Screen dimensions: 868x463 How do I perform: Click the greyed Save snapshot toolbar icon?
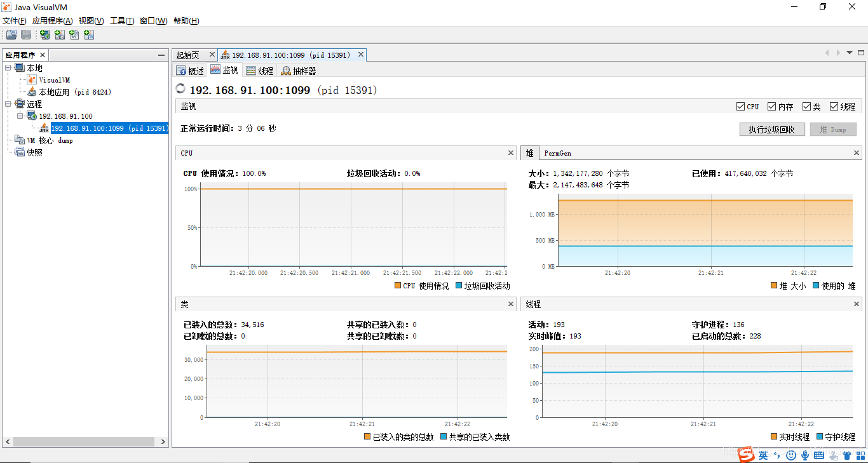pos(26,35)
